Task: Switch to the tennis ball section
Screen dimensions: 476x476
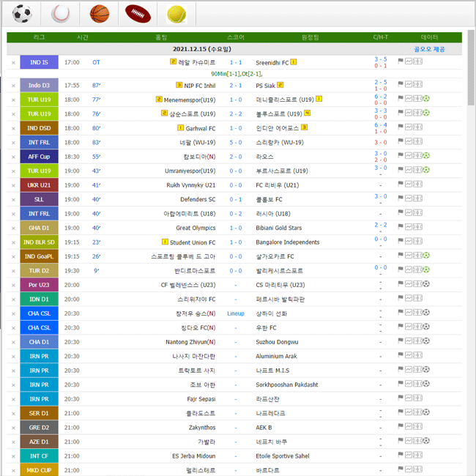Action: click(175, 13)
